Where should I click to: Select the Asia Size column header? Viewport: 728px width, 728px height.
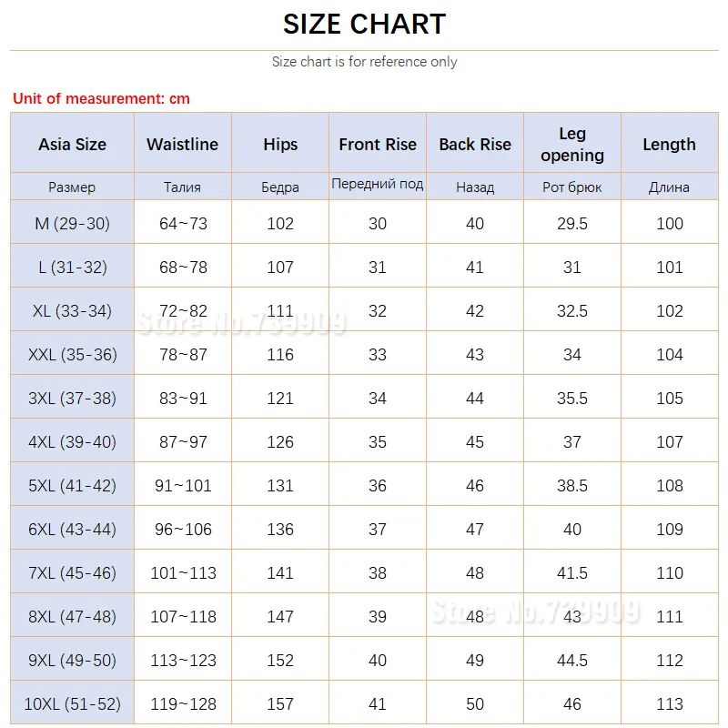click(x=73, y=144)
